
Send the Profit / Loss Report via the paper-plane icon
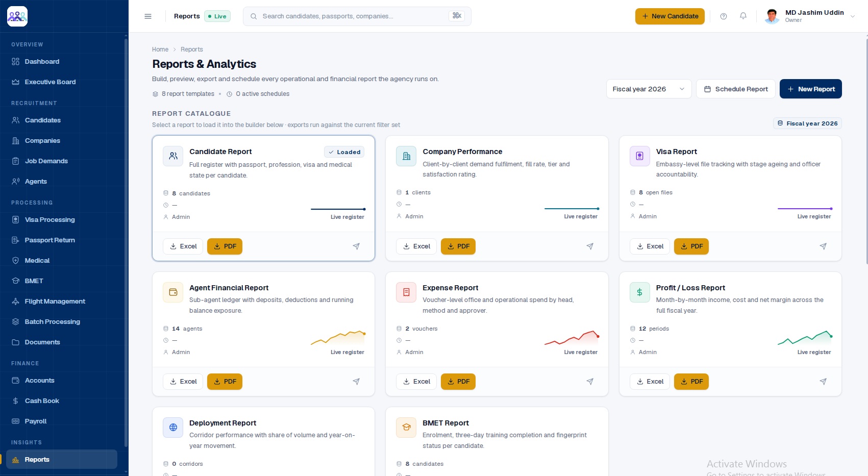823,382
